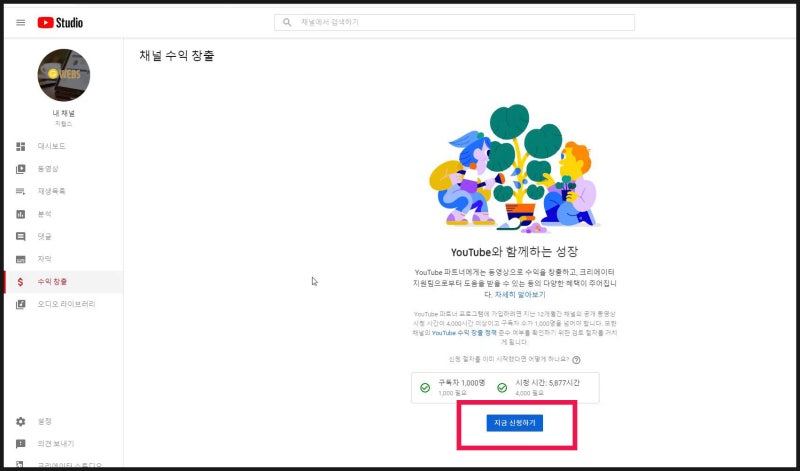Select the 수익 창출 menu item
This screenshot has height=471, width=800.
coord(63,282)
